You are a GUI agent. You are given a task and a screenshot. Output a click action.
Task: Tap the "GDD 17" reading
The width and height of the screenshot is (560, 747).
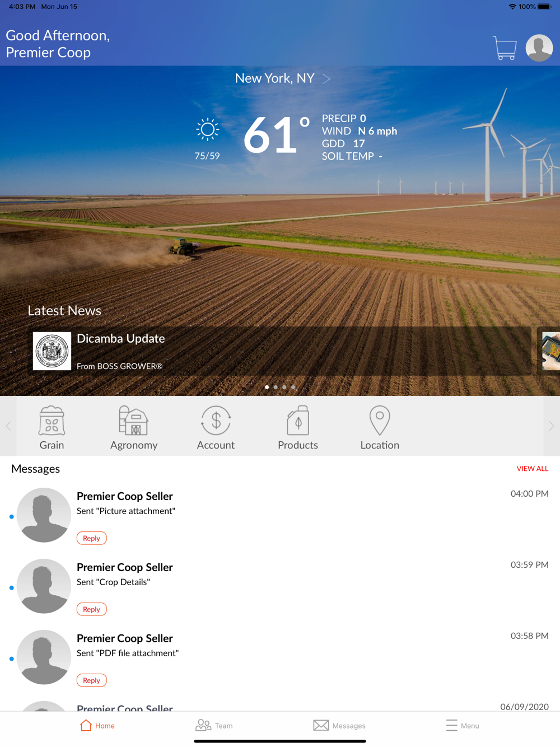(343, 144)
